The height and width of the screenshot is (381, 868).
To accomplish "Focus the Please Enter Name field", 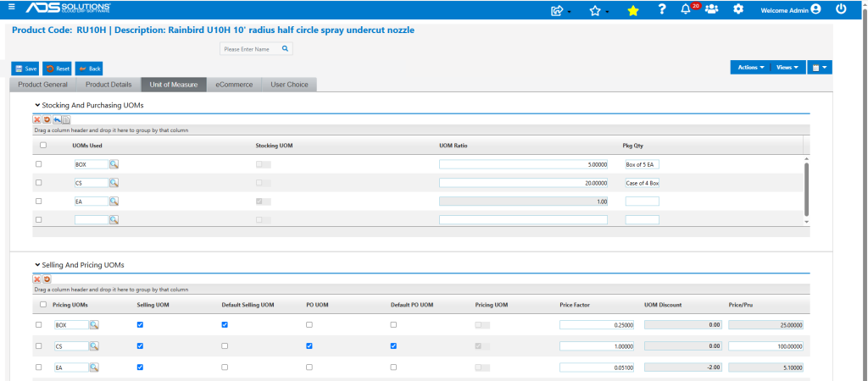I will pyautogui.click(x=251, y=49).
